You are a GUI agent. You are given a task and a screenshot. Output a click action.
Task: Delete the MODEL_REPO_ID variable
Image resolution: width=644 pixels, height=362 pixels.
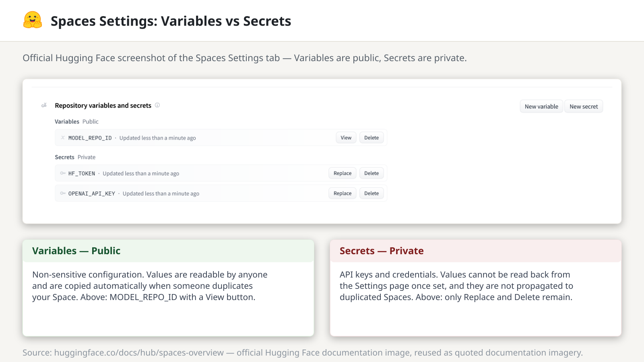click(372, 138)
